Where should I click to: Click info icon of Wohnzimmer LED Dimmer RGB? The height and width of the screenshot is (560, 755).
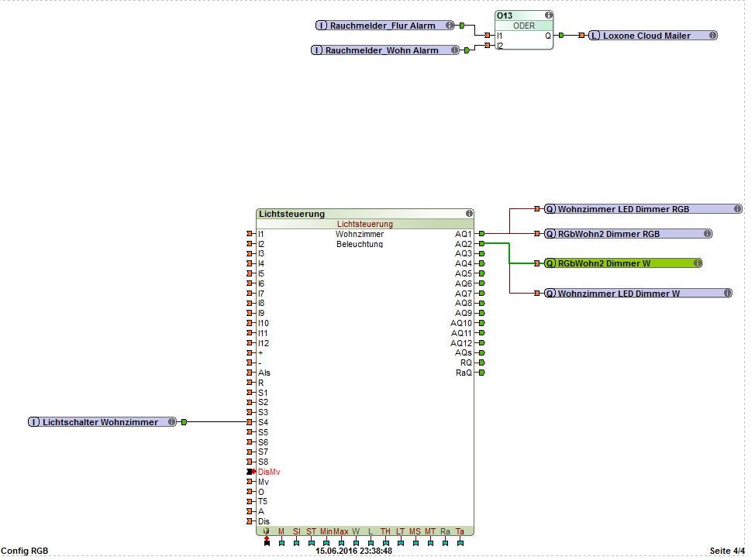737,209
